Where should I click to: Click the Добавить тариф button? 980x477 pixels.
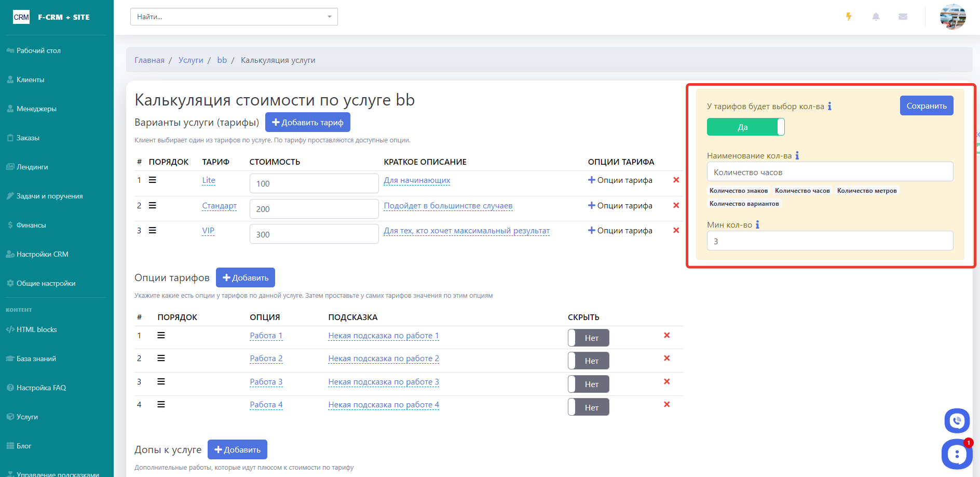(307, 123)
